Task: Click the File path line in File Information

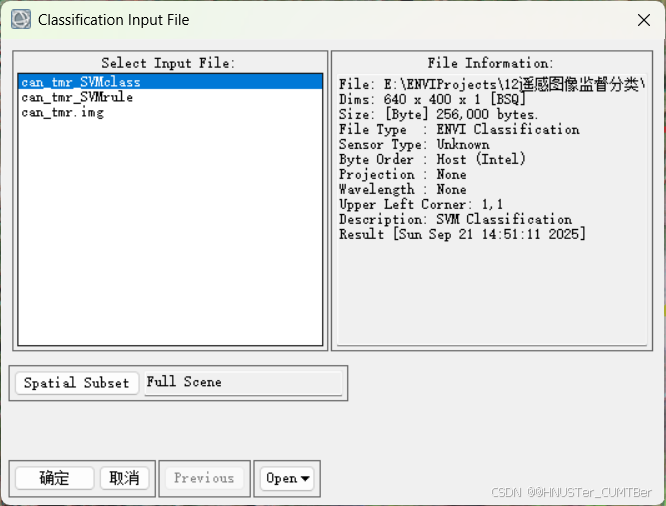Action: (492, 85)
